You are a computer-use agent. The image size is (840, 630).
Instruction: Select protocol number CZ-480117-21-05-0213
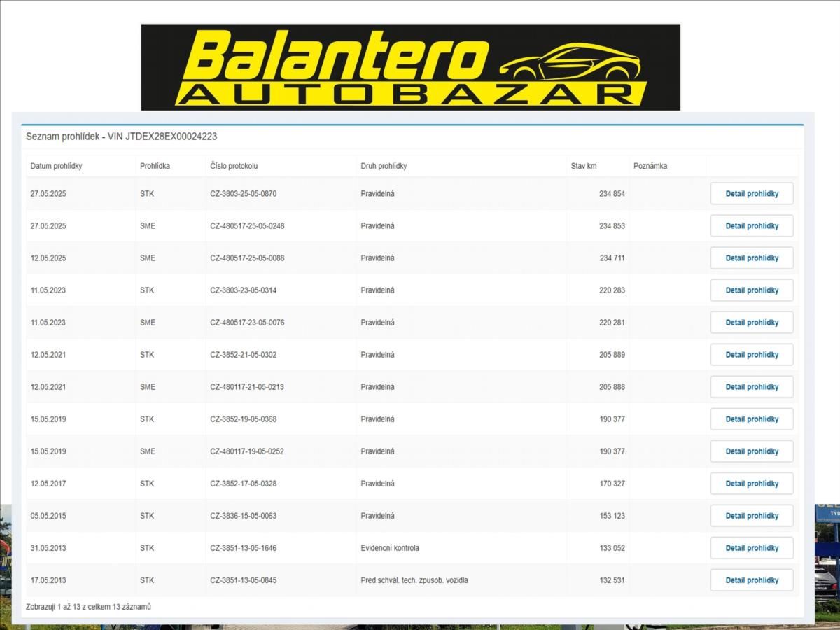pyautogui.click(x=247, y=386)
